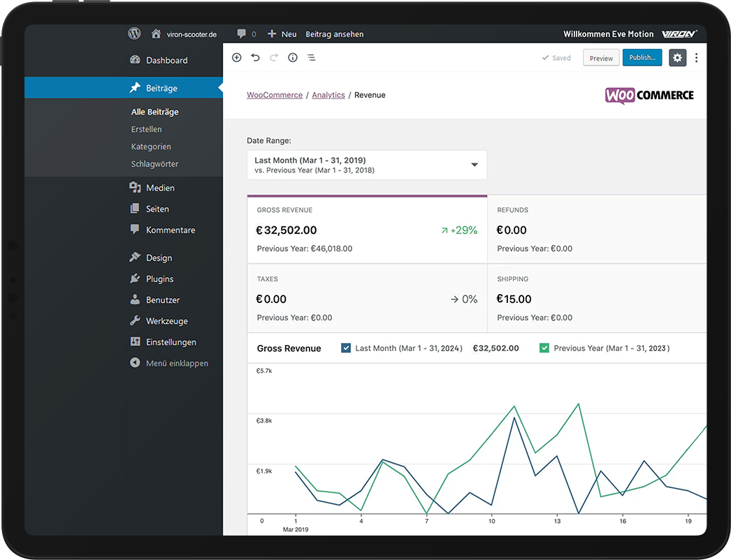Click the WordPress logo icon
731x560 pixels.
pos(134,34)
